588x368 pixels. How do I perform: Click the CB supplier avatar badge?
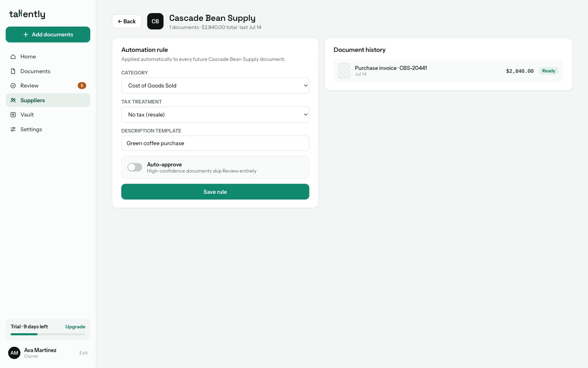(x=155, y=21)
